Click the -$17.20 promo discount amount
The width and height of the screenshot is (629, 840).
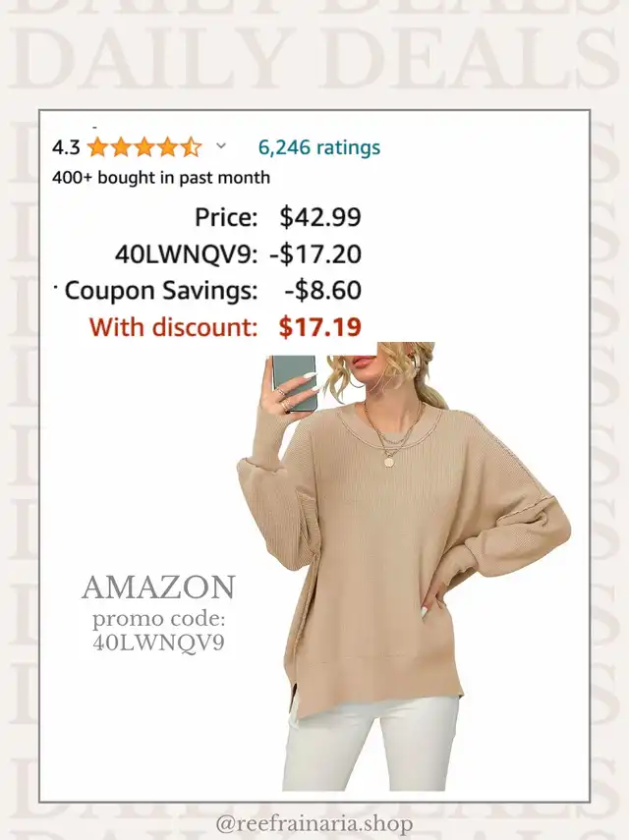315,253
